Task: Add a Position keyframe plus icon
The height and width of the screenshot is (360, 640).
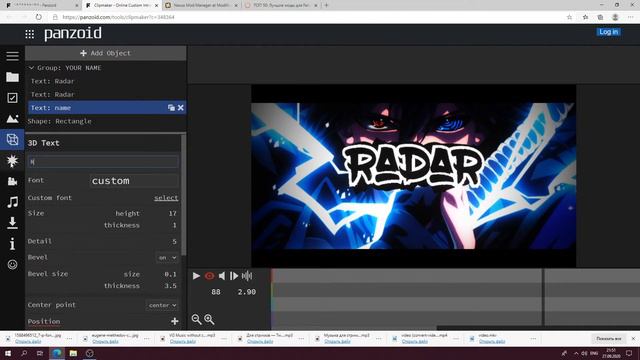Action: [175, 321]
